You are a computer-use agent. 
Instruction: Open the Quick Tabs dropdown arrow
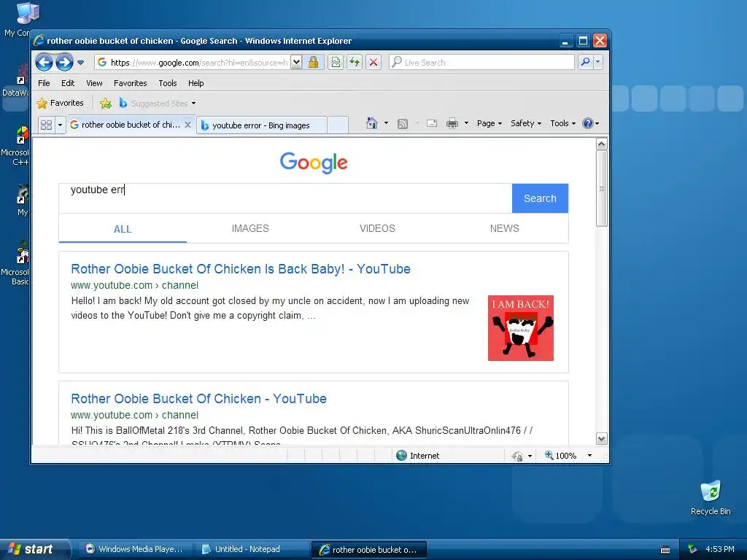click(60, 125)
